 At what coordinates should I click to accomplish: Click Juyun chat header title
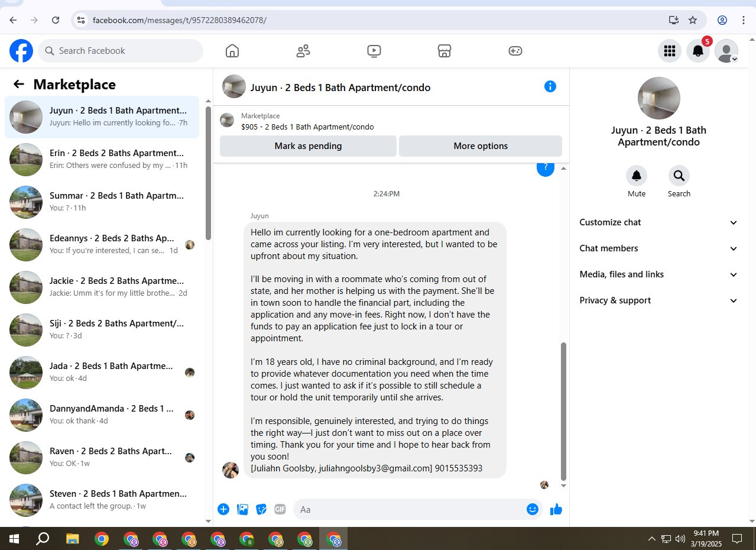point(340,88)
